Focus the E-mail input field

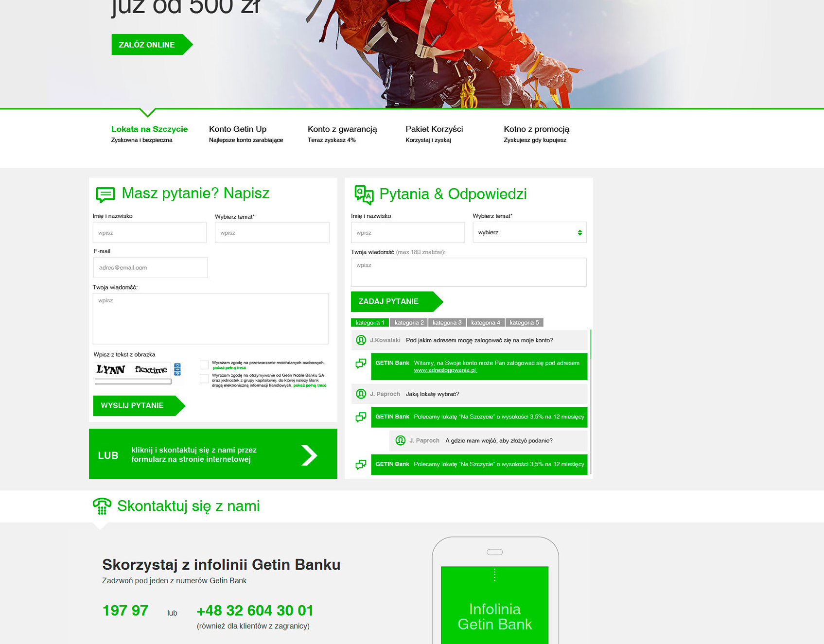point(151,267)
